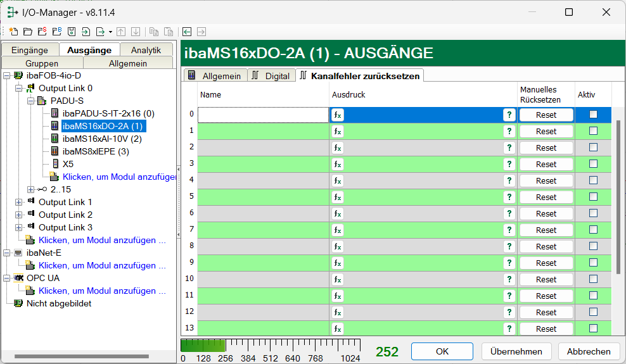This screenshot has height=364, width=626.
Task: Check the Aktiv checkbox for row 10
Action: click(x=593, y=279)
